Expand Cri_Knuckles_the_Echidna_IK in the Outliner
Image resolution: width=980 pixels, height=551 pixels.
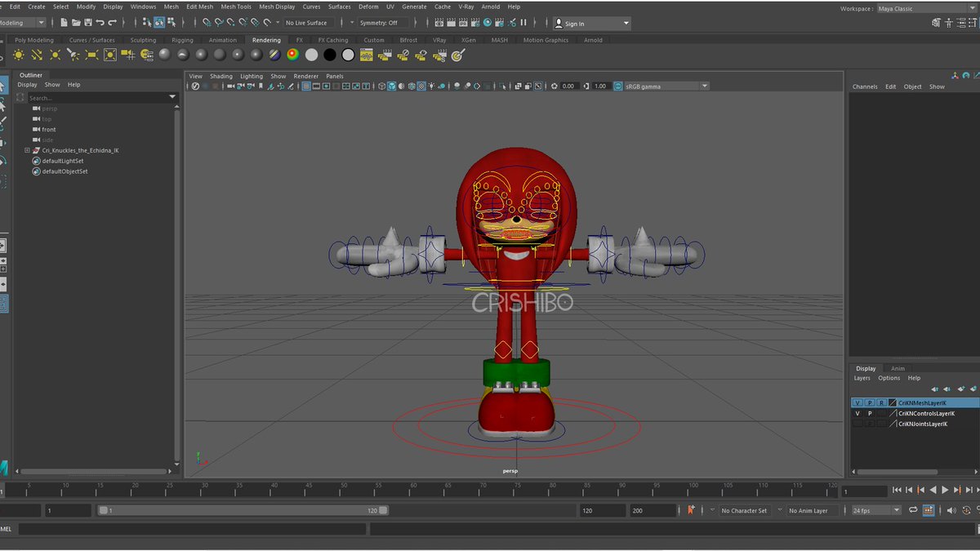coord(27,150)
